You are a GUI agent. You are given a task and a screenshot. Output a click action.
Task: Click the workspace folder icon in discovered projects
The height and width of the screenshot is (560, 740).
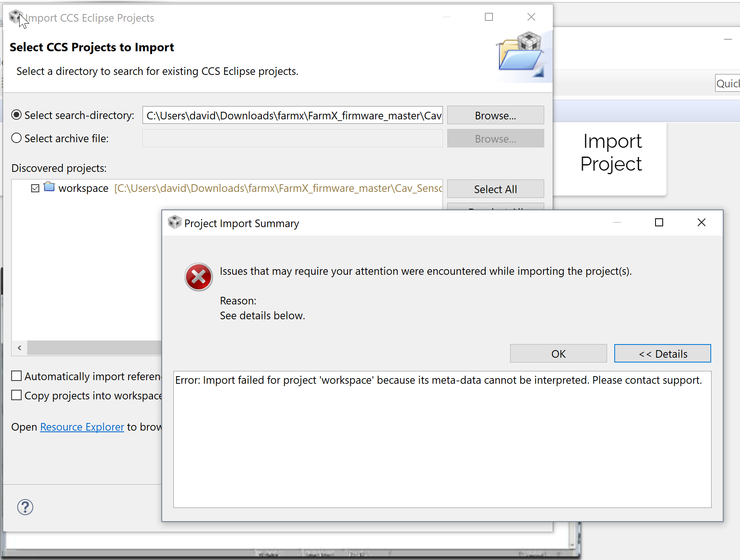[49, 187]
